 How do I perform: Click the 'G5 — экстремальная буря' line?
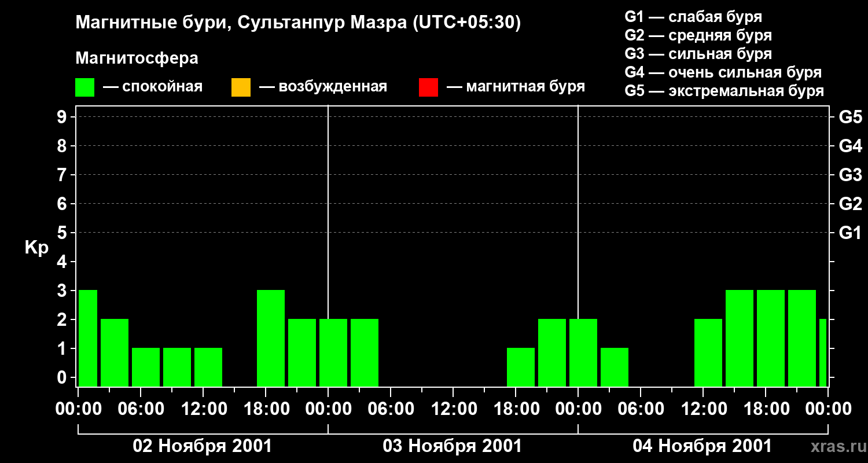click(724, 91)
